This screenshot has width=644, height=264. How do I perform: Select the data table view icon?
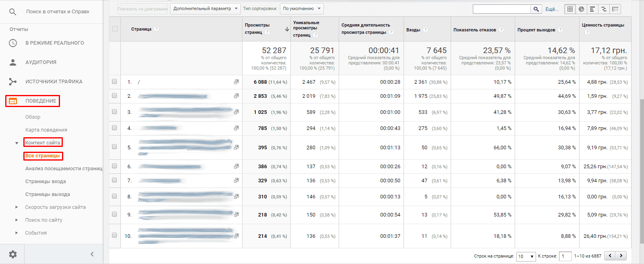coord(570,9)
